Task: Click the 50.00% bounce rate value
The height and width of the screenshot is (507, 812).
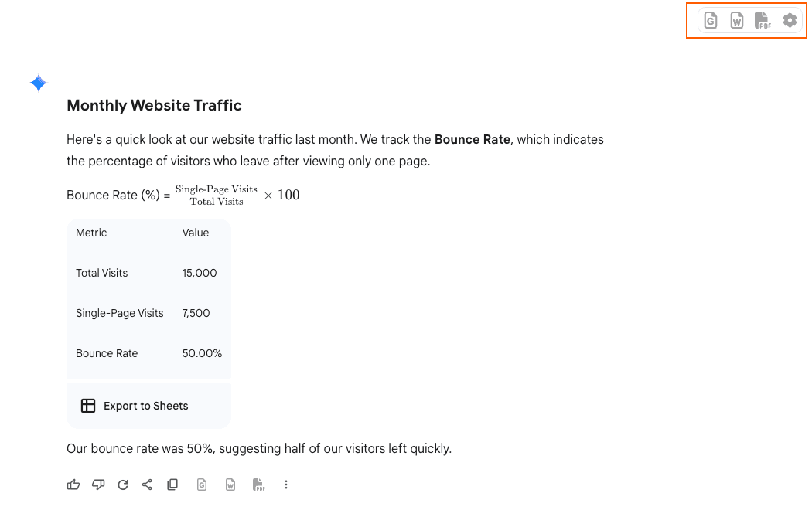Action: coord(202,353)
